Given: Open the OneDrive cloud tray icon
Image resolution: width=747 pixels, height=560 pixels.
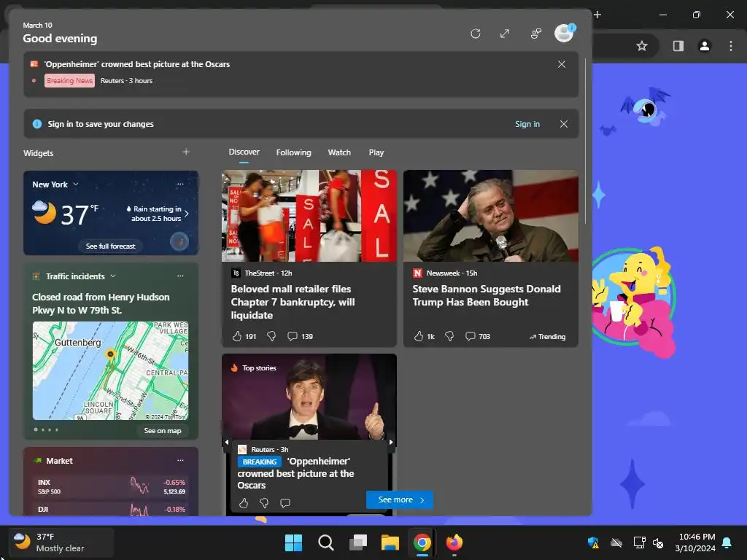Looking at the screenshot, I should (x=616, y=542).
